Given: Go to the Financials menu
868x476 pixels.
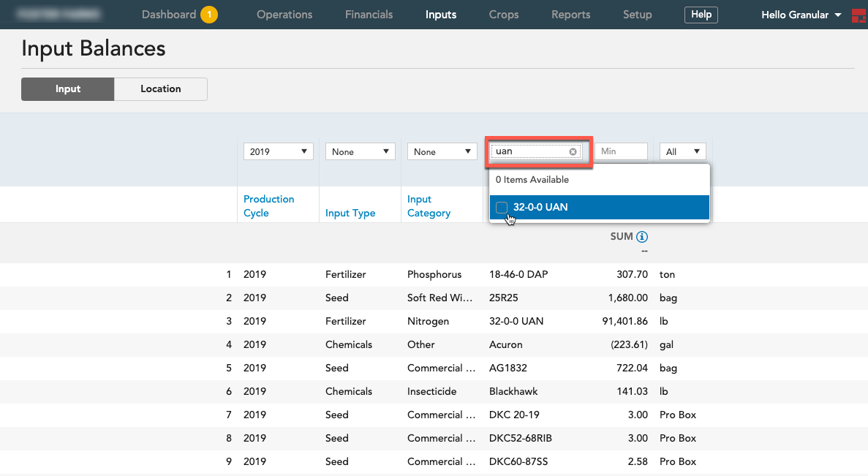Looking at the screenshot, I should click(x=369, y=15).
